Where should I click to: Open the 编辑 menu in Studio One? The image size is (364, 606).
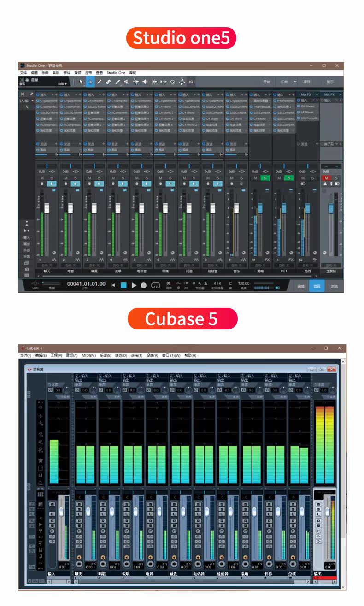tap(35, 73)
